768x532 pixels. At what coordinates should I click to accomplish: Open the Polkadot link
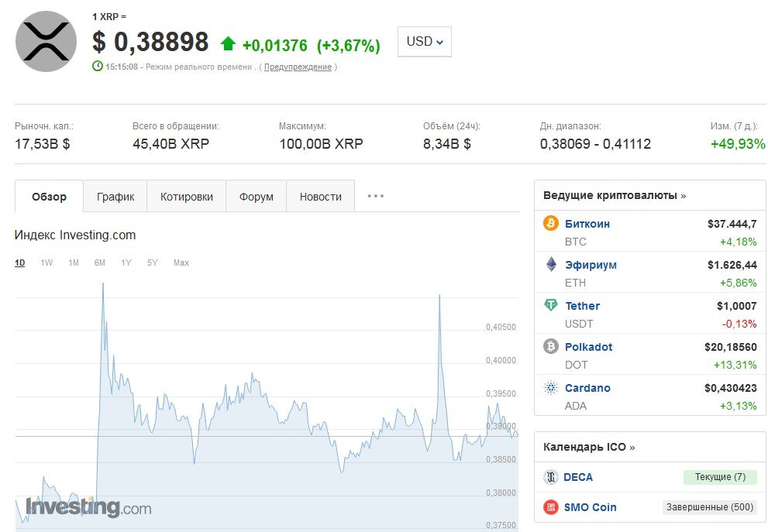[589, 347]
